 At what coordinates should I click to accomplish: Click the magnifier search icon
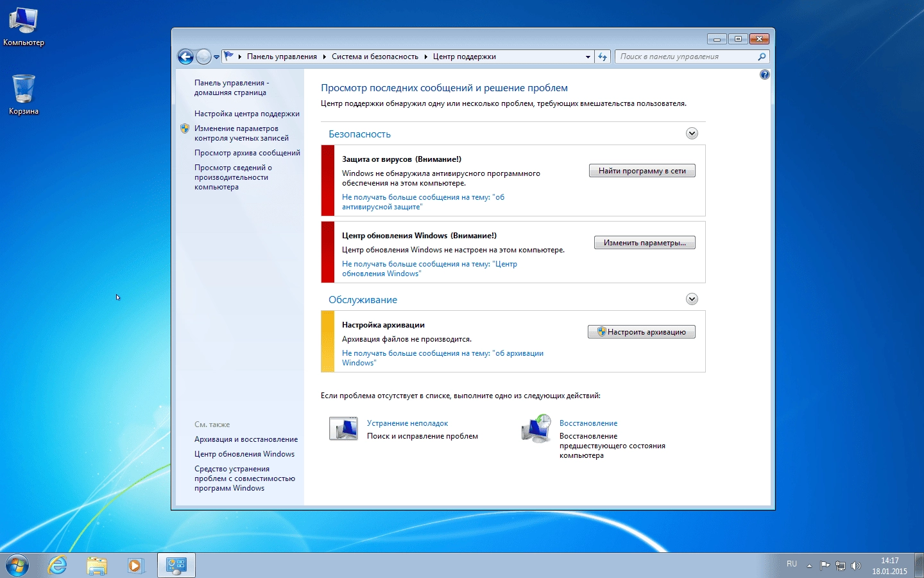click(762, 57)
